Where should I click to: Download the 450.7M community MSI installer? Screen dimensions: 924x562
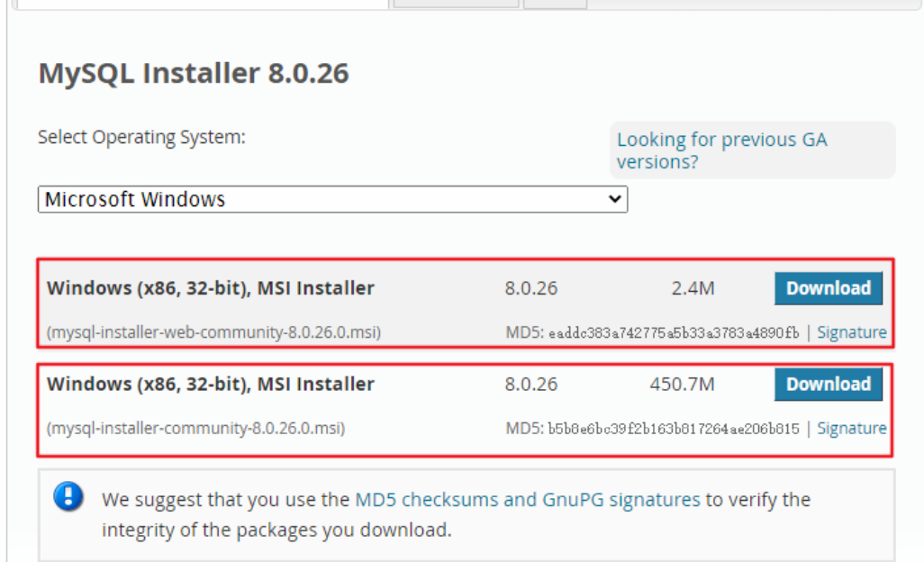(828, 384)
